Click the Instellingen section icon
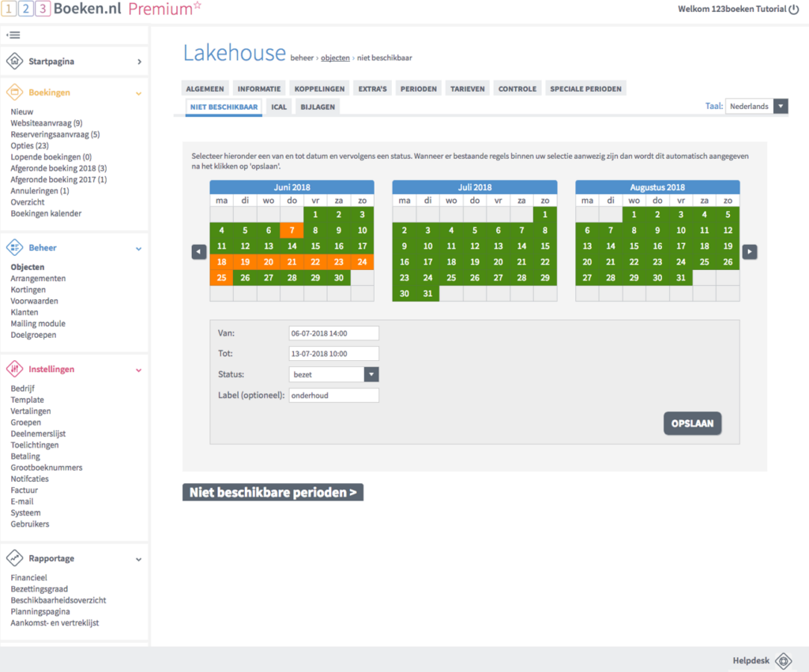 [14, 369]
